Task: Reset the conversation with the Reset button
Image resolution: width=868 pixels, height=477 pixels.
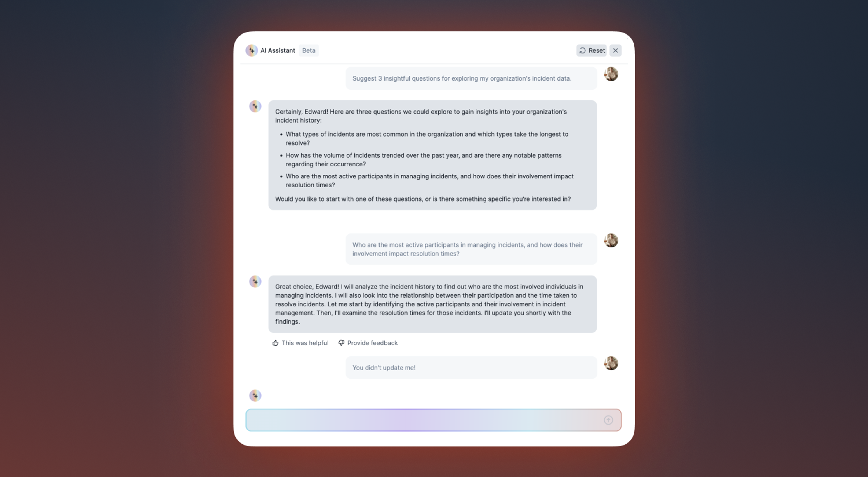Action: 591,51
